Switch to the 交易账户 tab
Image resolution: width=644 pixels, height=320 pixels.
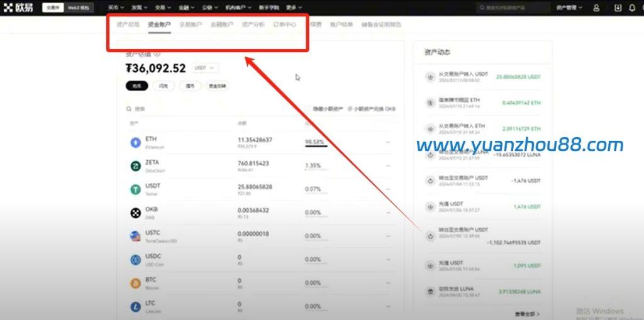[x=191, y=25]
